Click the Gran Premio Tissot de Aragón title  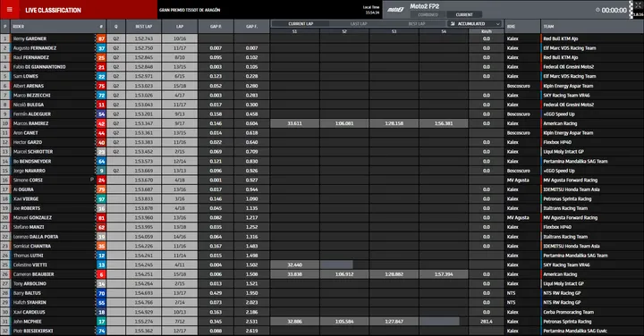pos(190,10)
